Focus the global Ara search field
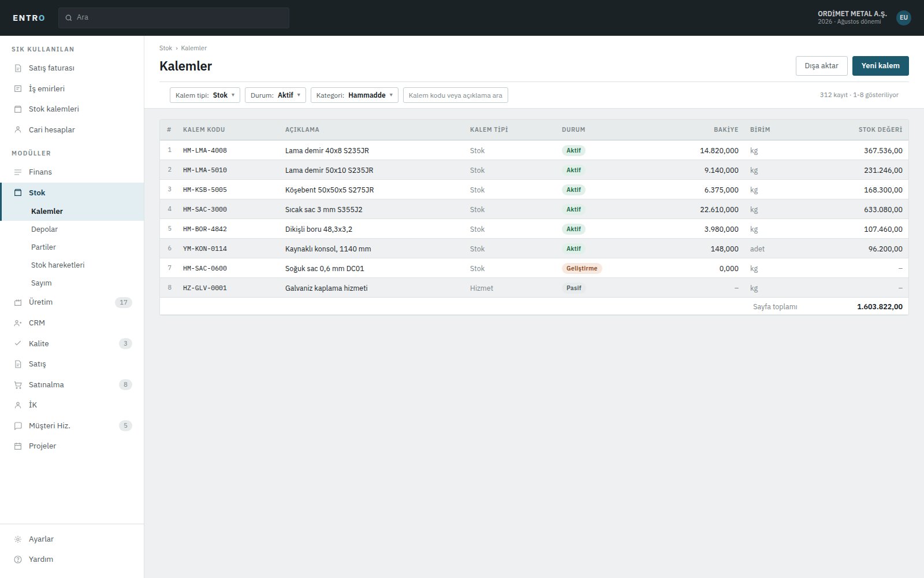 [174, 17]
